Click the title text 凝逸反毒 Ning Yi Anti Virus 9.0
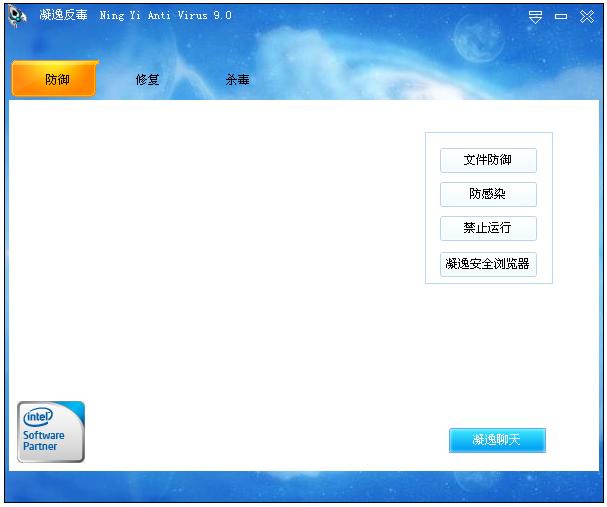 (135, 15)
